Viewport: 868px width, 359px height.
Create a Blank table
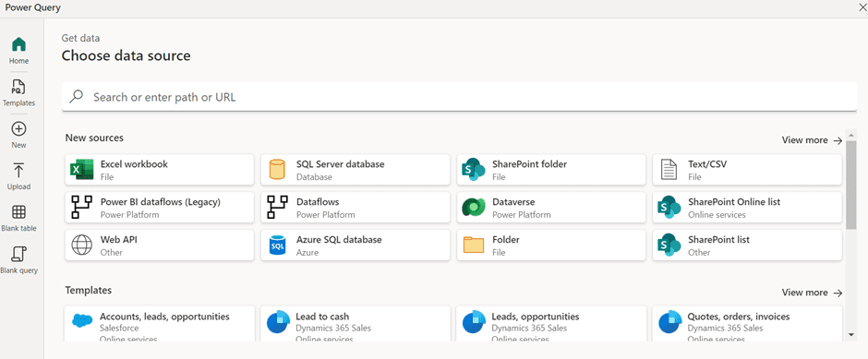[x=18, y=218]
